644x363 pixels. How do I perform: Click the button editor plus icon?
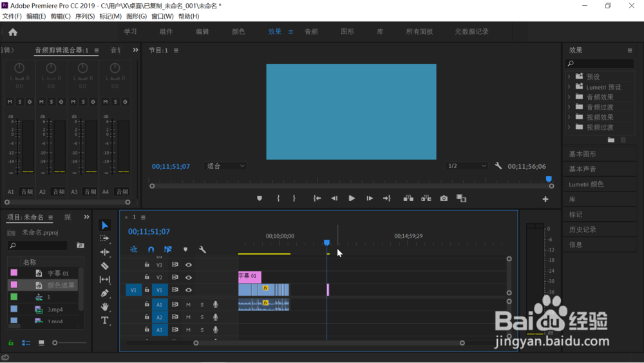coord(545,199)
